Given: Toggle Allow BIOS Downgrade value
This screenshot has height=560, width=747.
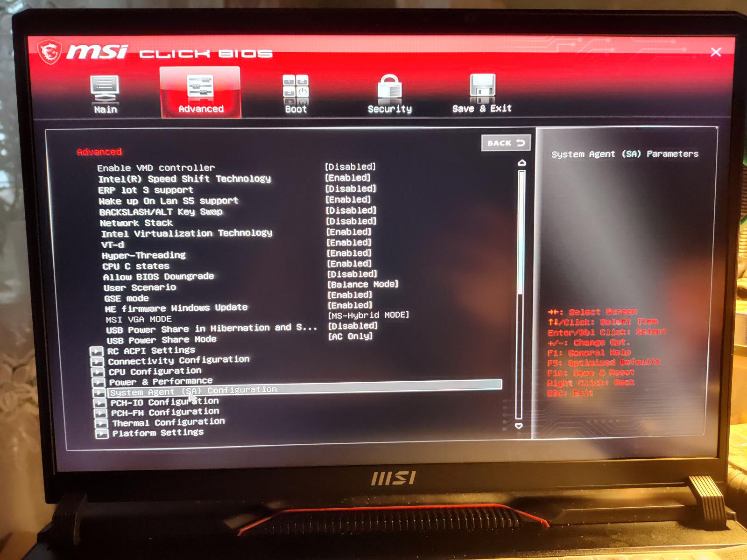Looking at the screenshot, I should click(352, 274).
